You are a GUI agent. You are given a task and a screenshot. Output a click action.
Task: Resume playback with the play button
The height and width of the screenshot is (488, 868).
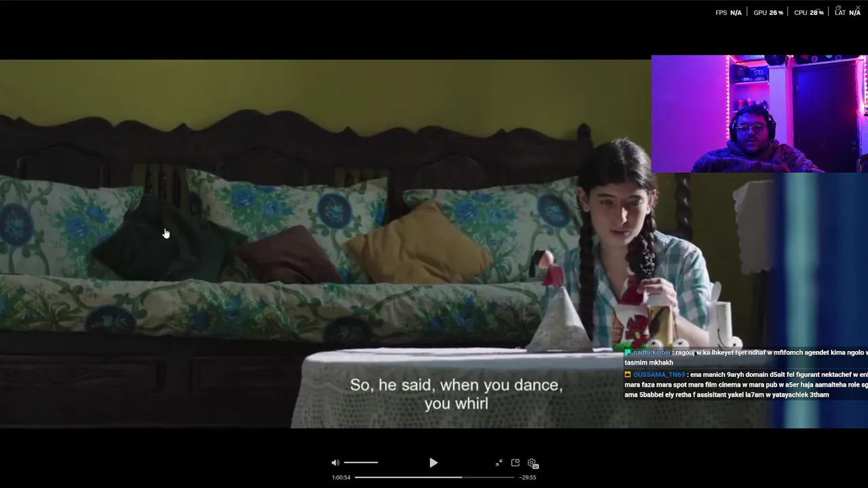[x=433, y=463]
